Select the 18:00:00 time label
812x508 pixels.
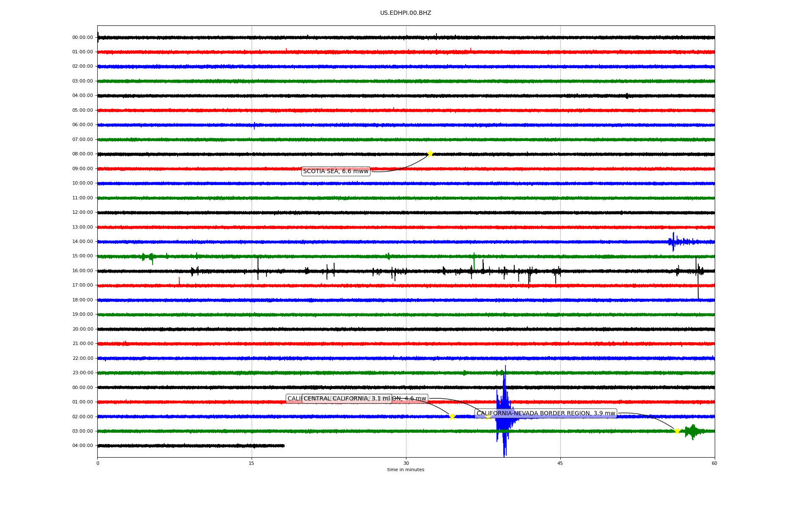(x=82, y=300)
